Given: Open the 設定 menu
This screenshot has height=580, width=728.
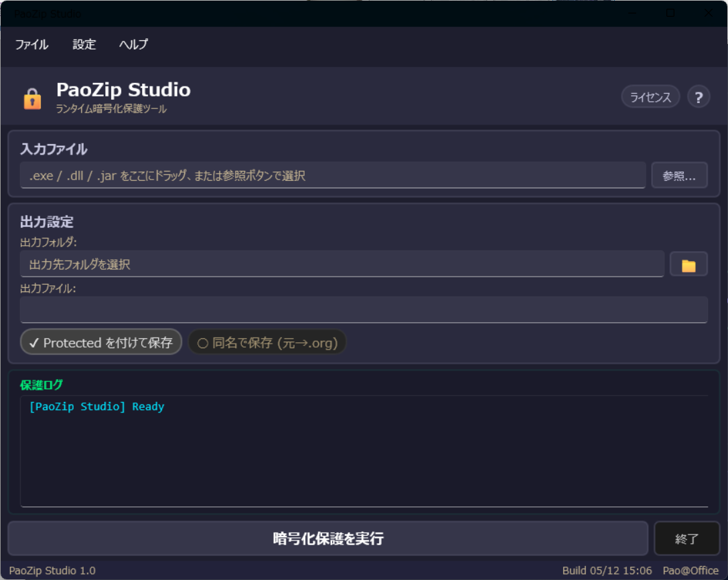Looking at the screenshot, I should tap(84, 45).
